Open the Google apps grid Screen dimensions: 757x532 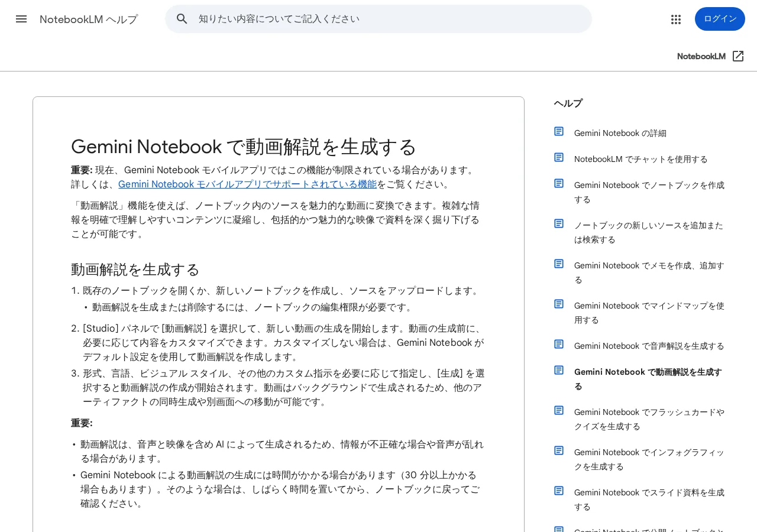(676, 19)
